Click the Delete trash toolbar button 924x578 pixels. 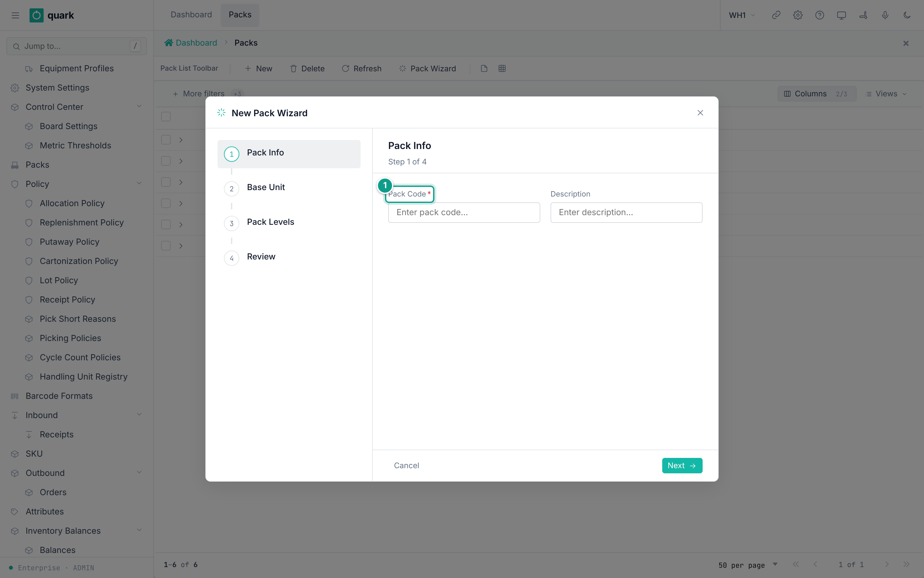pyautogui.click(x=307, y=68)
